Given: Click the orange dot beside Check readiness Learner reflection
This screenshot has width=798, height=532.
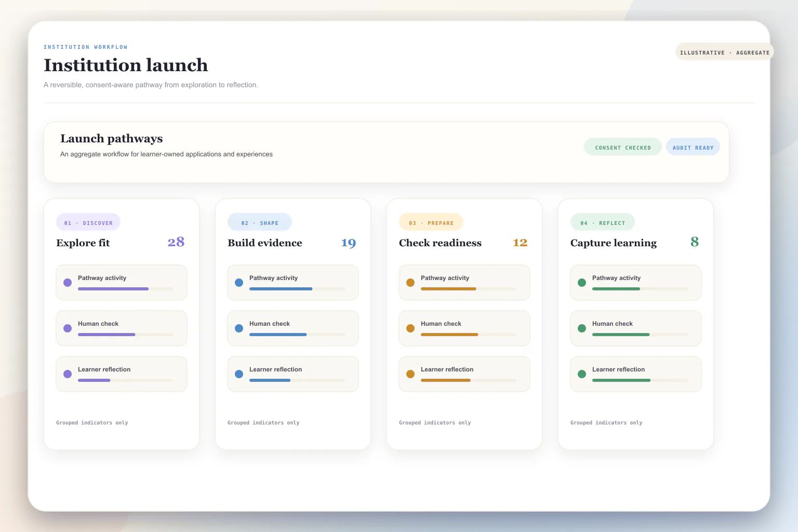Looking at the screenshot, I should tap(410, 374).
